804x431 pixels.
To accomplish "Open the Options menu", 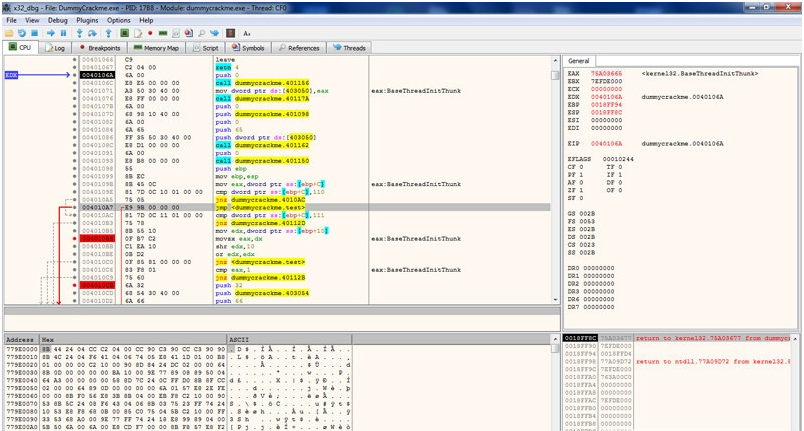I will [119, 20].
